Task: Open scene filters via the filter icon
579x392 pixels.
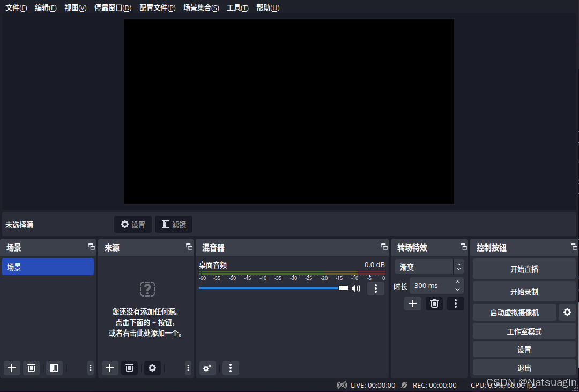Action: point(54,368)
